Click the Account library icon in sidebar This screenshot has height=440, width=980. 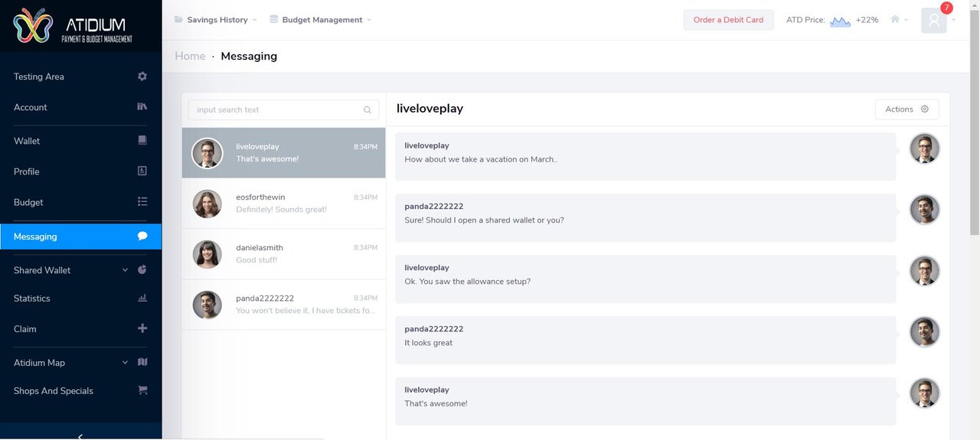142,107
